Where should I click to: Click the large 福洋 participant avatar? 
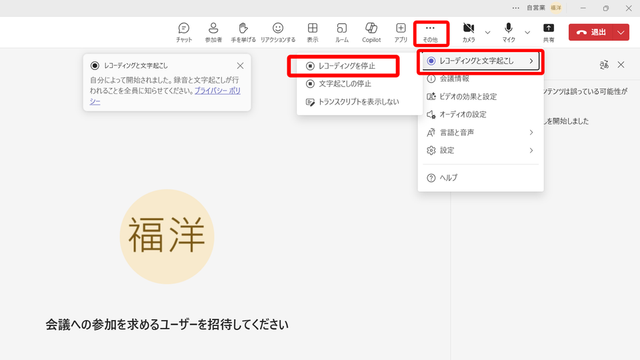tap(167, 236)
